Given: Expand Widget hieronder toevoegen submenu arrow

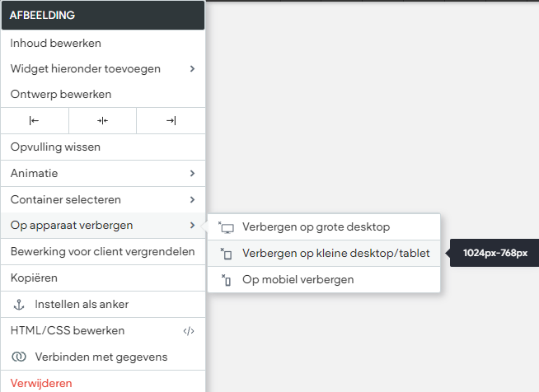Looking at the screenshot, I should click(x=193, y=68).
